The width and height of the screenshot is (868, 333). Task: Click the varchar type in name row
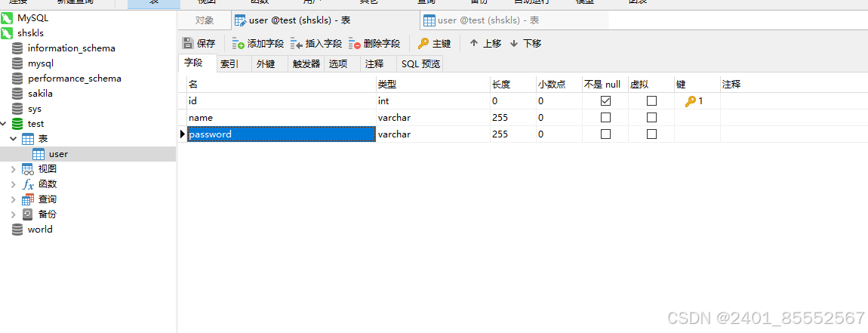pos(433,118)
